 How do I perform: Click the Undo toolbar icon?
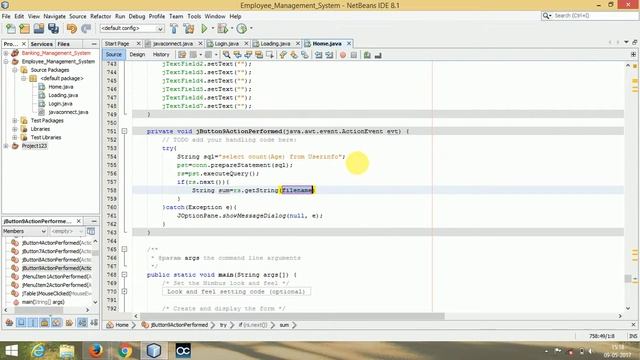click(x=72, y=29)
